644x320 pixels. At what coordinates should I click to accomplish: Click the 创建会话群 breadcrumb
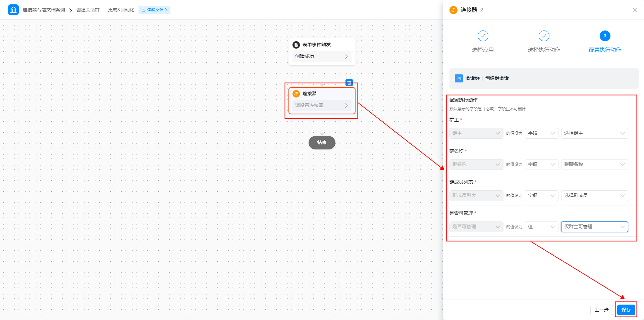tap(88, 10)
